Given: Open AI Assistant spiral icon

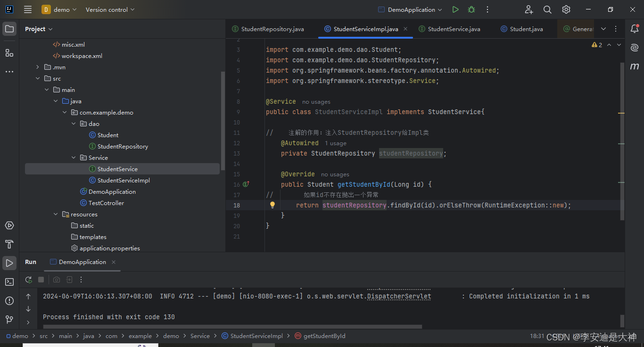Looking at the screenshot, I should (635, 48).
